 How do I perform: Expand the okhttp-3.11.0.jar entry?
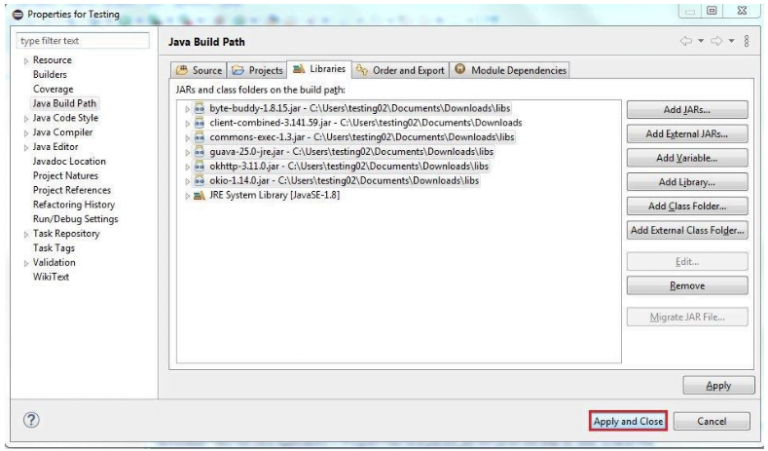pyautogui.click(x=187, y=167)
